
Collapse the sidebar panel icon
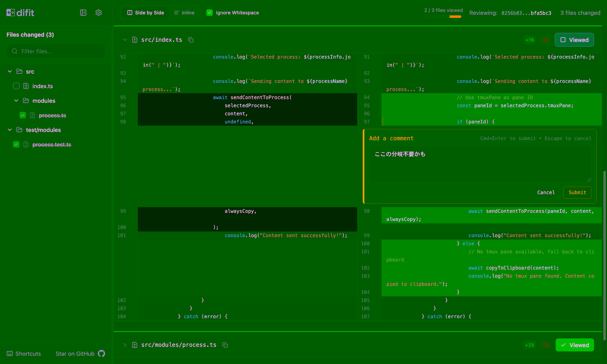[83, 13]
